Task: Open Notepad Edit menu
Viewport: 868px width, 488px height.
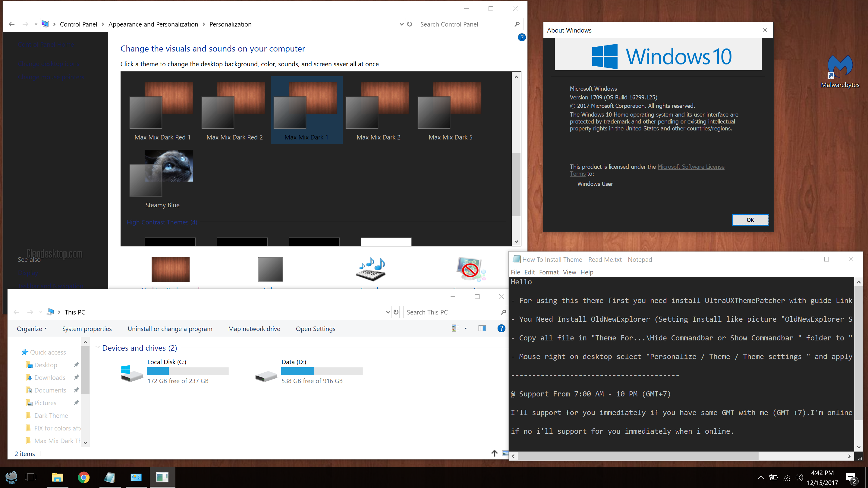Action: coord(529,272)
